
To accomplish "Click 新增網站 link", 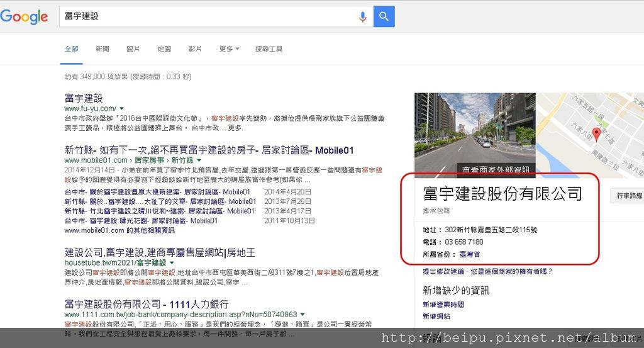I will (436, 317).
